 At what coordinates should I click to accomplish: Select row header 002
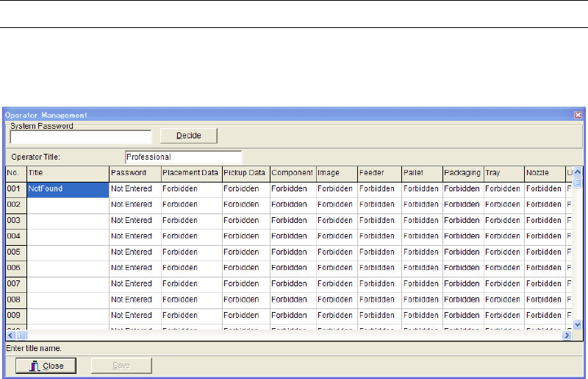16,205
